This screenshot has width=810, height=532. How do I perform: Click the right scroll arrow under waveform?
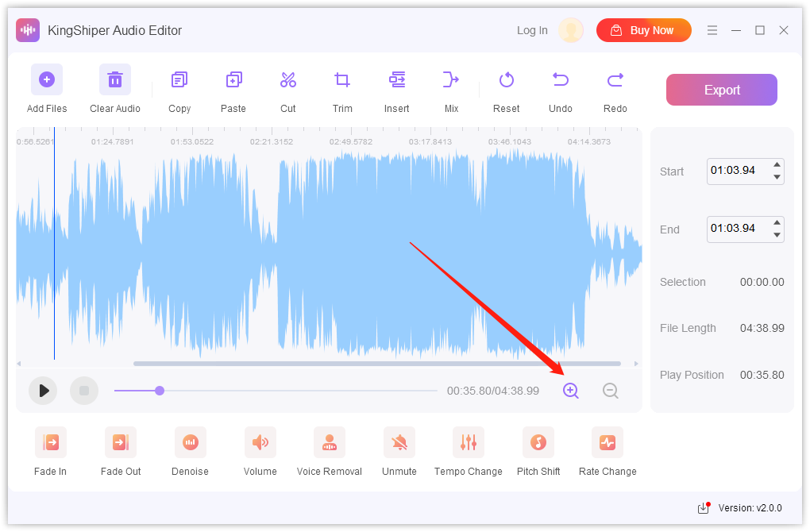(636, 364)
